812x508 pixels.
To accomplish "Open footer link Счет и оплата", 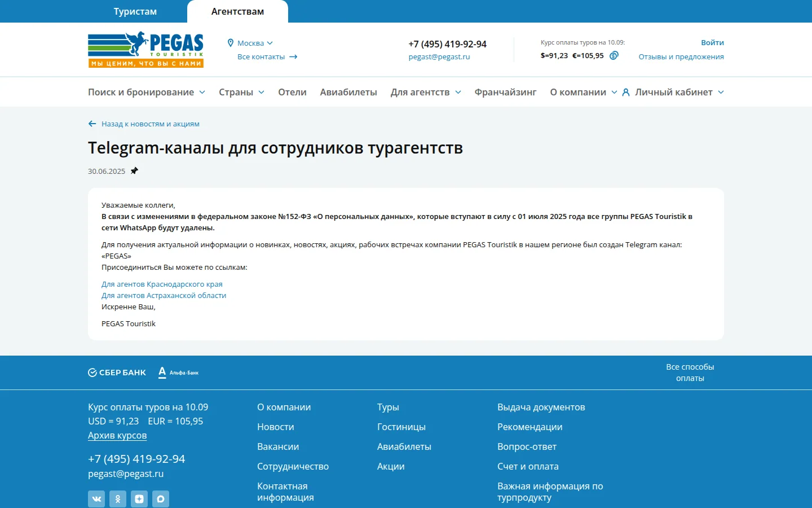I will 528,466.
